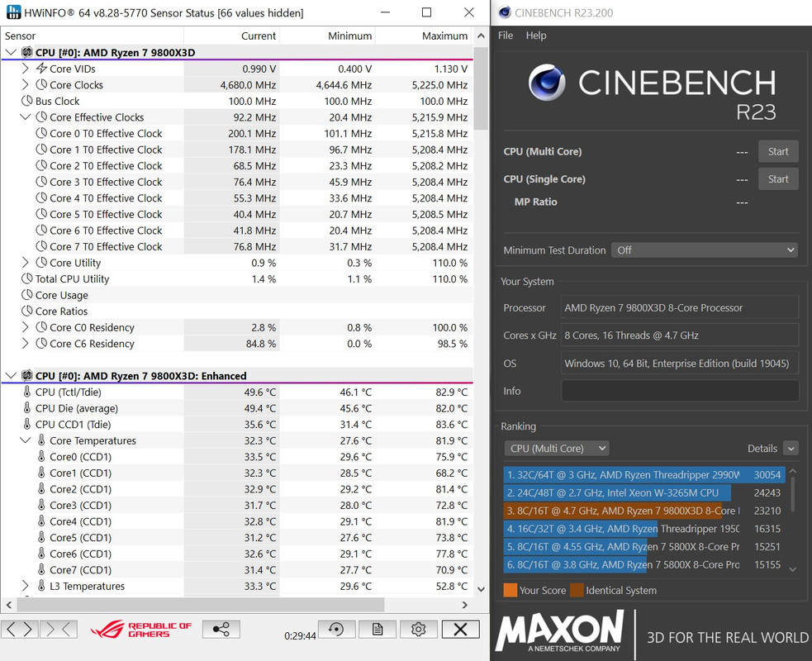Click the CPU (Tctl/Tdie) thermometer icon
The image size is (812, 661).
pos(27,392)
